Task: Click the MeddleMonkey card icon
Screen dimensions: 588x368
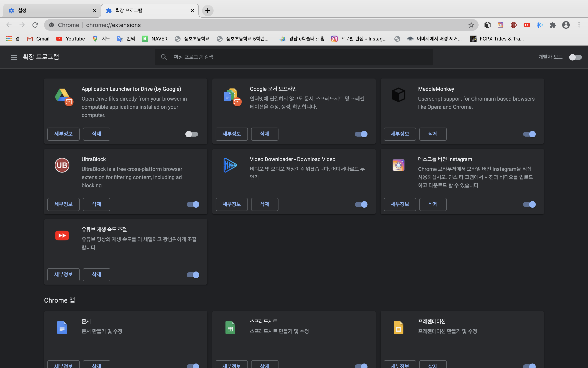Action: point(399,95)
